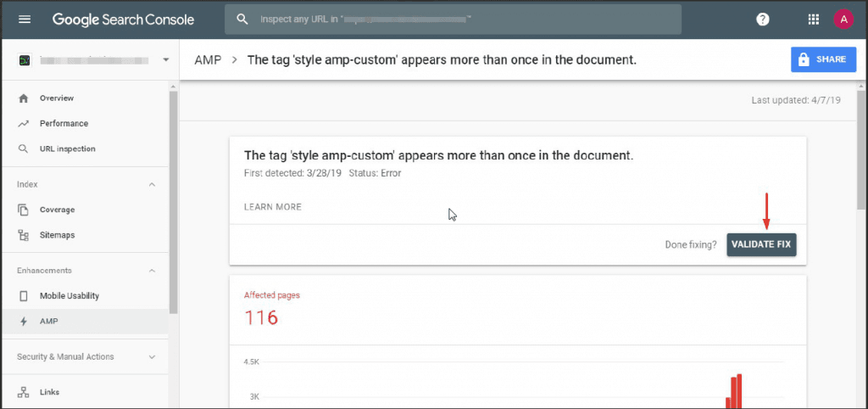Screen dimensions: 868x409
Task: Open the hamburger navigation menu
Action: (25, 20)
